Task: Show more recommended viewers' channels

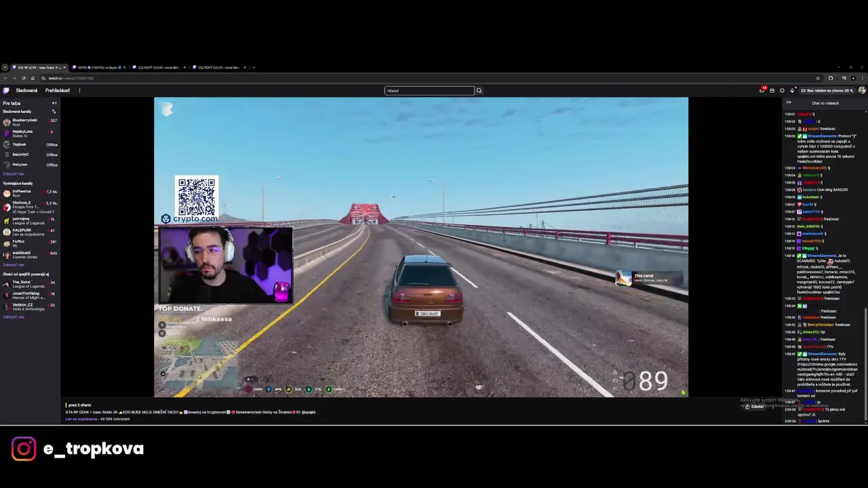Action: pyautogui.click(x=14, y=317)
